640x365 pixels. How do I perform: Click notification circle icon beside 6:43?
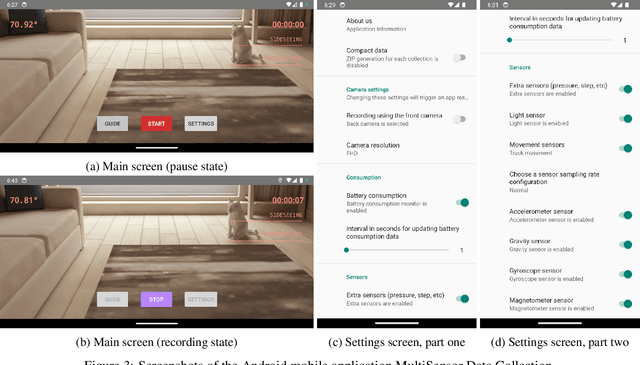pos(24,180)
